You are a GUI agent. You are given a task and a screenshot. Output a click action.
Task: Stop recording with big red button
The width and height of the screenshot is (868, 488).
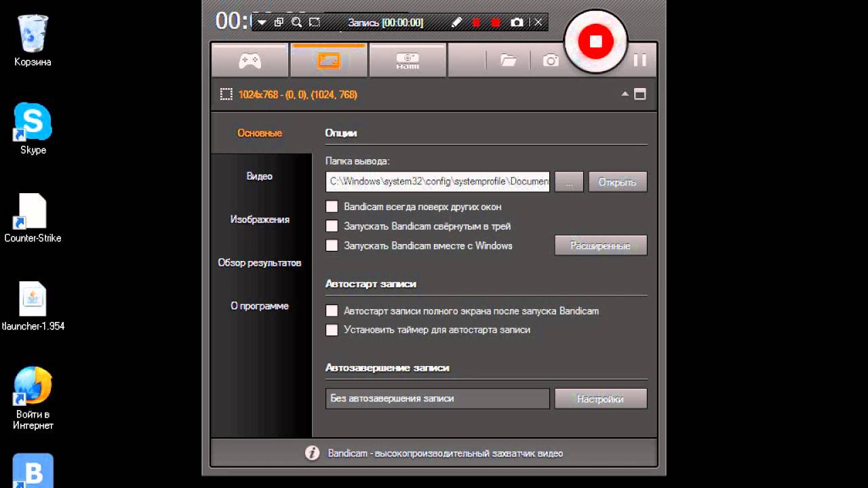[x=595, y=41]
